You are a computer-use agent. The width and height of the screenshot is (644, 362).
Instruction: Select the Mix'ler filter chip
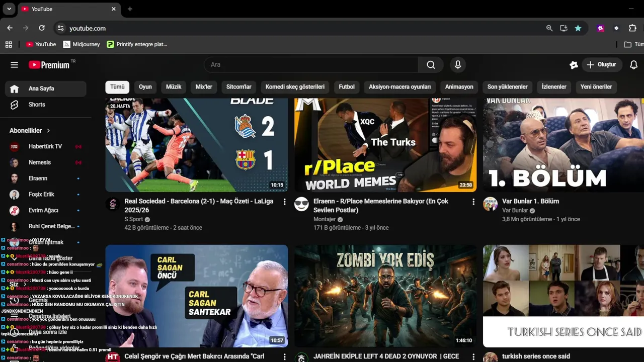pos(204,87)
